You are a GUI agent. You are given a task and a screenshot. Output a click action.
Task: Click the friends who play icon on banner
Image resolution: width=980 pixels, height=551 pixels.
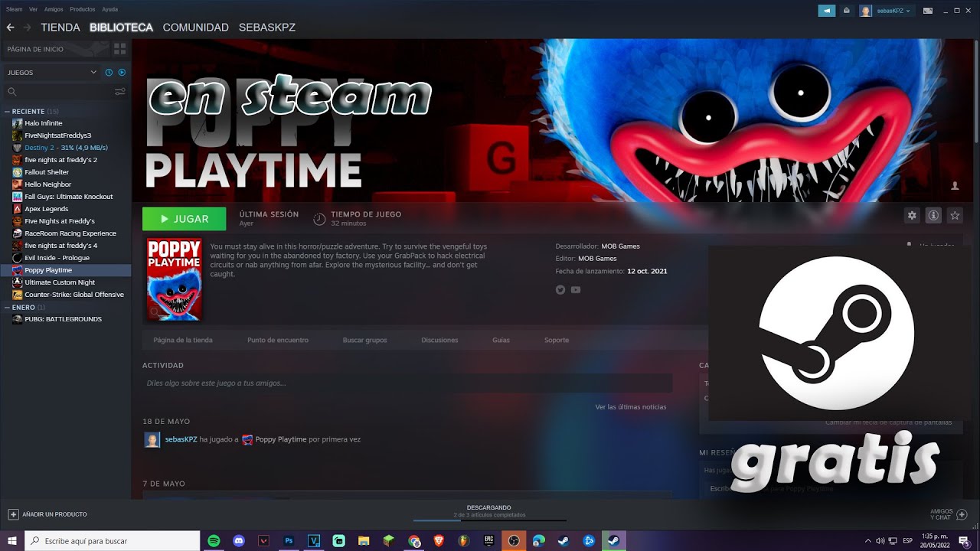(955, 186)
